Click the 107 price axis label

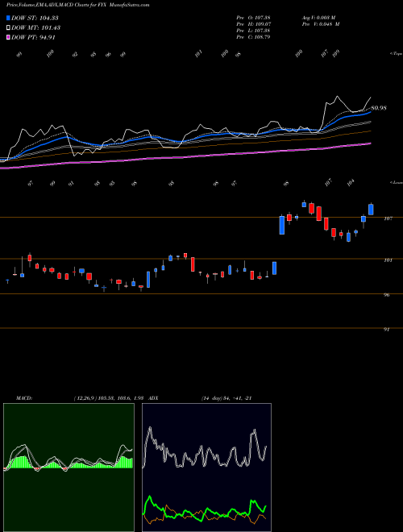coord(388,218)
